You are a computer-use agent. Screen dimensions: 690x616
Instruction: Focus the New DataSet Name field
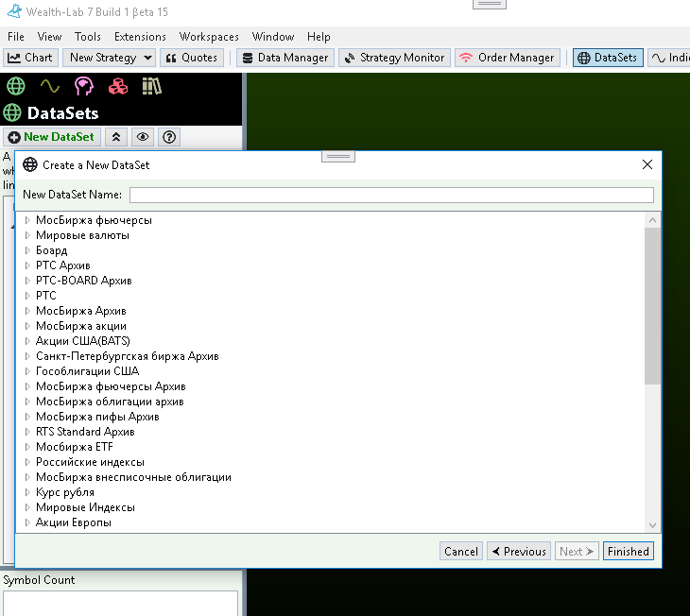click(x=391, y=195)
